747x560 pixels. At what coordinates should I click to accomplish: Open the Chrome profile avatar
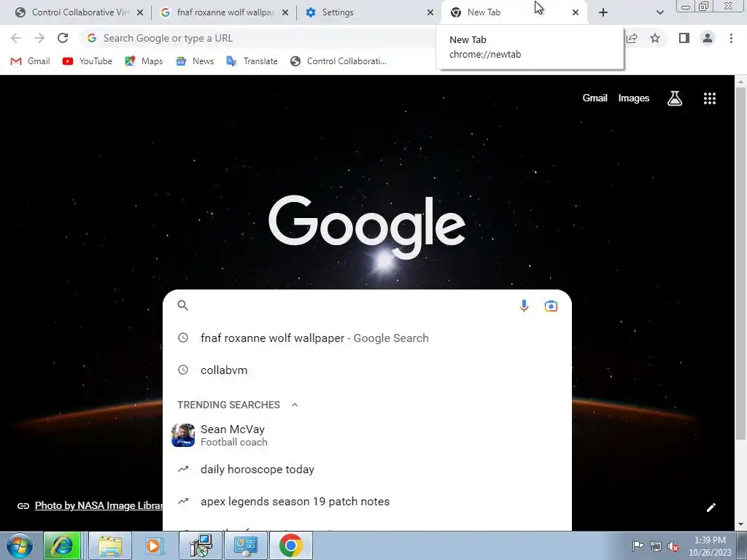coord(708,38)
